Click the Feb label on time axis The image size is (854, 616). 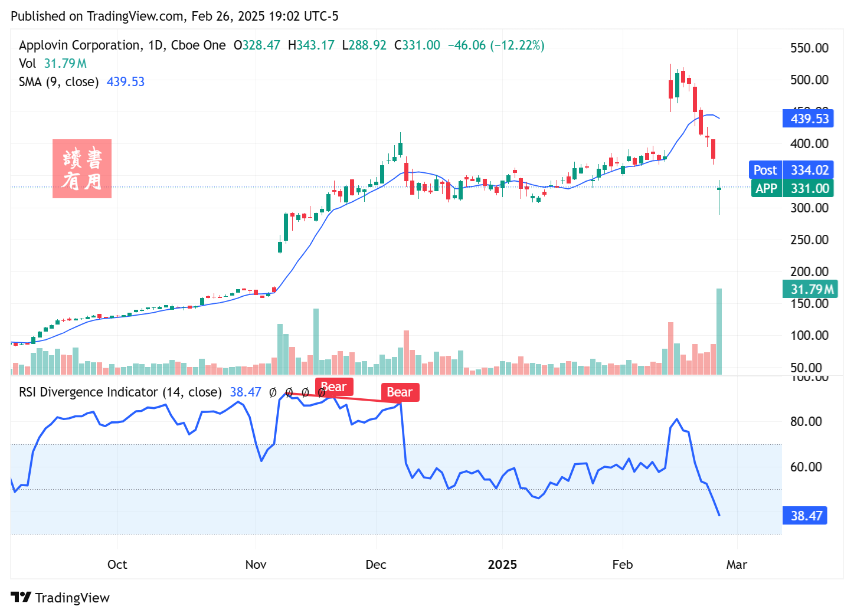pyautogui.click(x=622, y=565)
